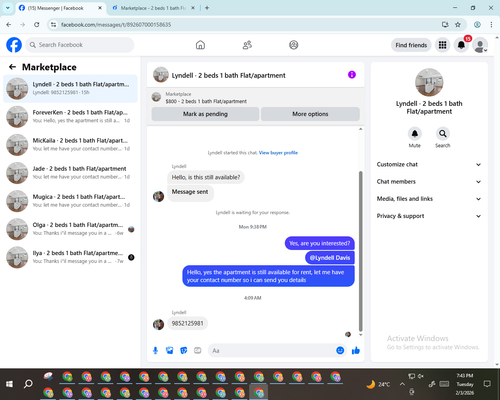
Task: Open the grid menu icon
Action: [442, 45]
